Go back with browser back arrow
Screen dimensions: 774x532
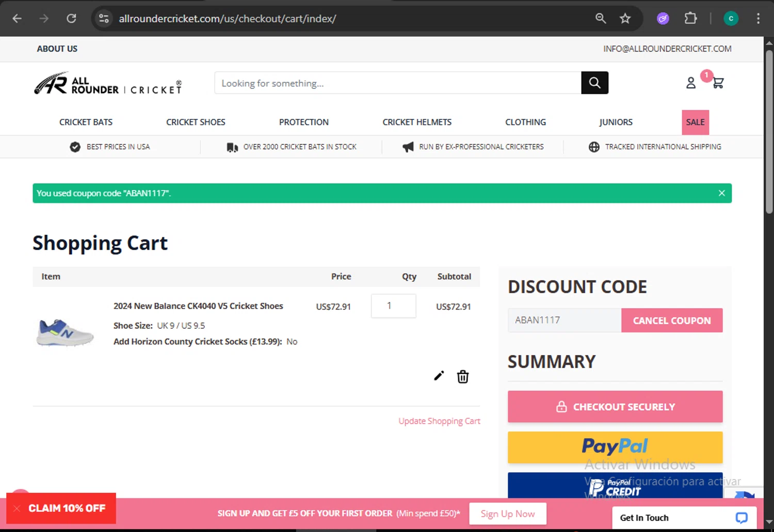click(x=17, y=19)
